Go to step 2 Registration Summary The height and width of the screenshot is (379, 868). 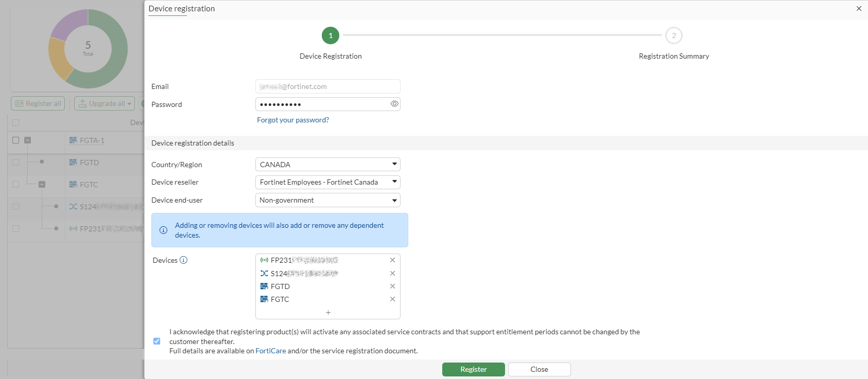[673, 35]
